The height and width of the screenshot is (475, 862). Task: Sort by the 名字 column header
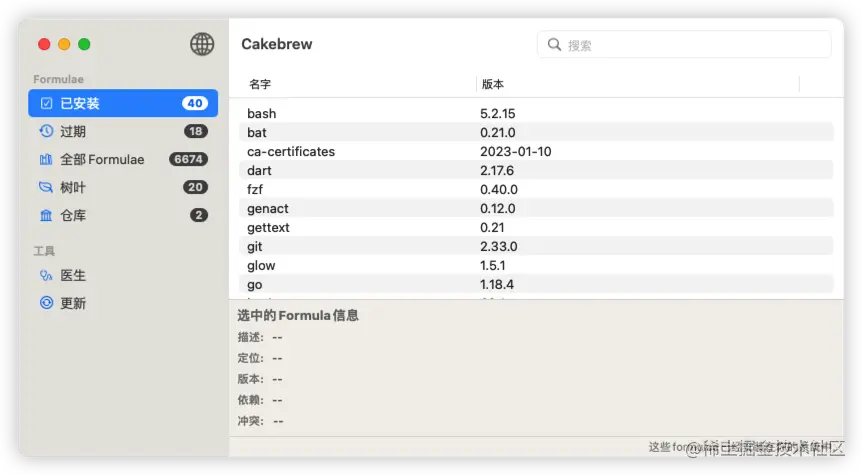[260, 84]
